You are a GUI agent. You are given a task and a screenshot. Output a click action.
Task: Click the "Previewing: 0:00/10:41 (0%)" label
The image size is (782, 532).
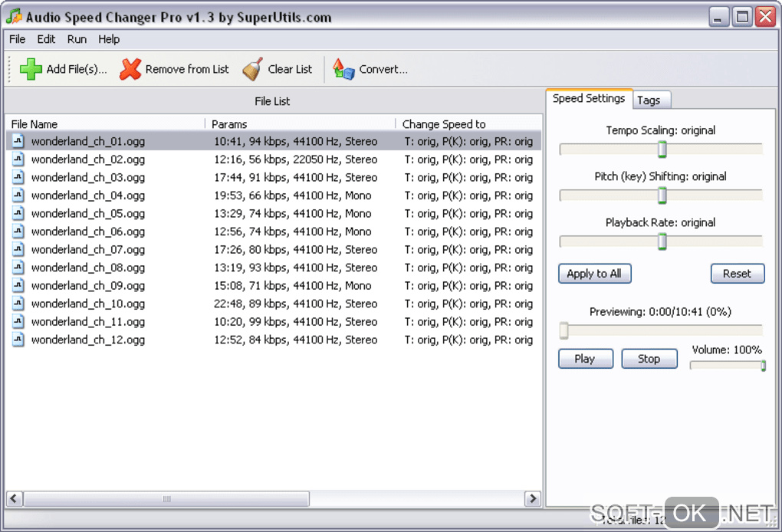tap(660, 312)
